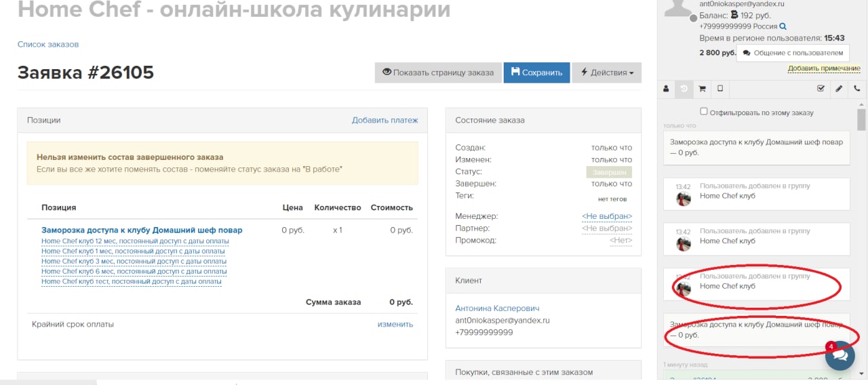
Task: Open 'Заморозка доступа к клубу Домашний шеф повар' position link
Action: 142,230
